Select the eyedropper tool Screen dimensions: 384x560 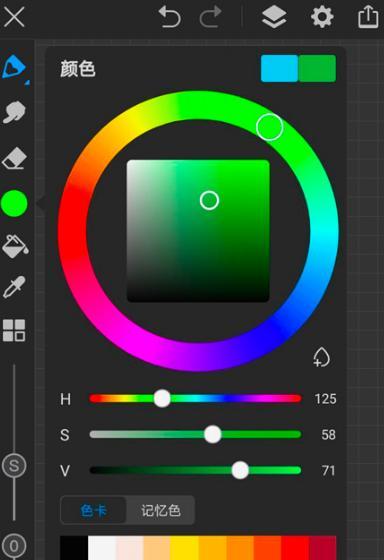14,287
